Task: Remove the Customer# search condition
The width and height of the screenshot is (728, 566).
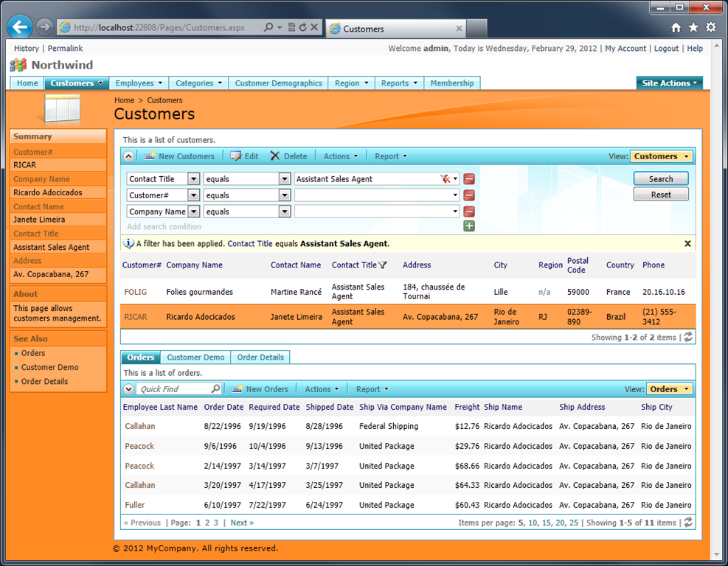Action: click(469, 195)
